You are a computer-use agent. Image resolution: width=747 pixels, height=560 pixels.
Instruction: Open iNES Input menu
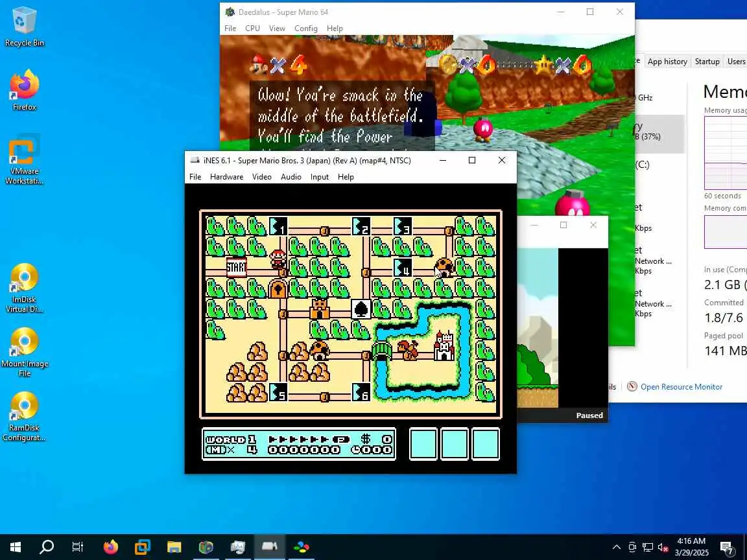click(x=319, y=177)
